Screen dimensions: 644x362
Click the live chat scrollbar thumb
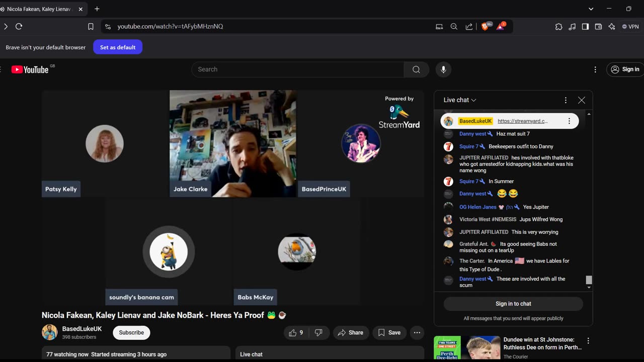click(x=589, y=280)
